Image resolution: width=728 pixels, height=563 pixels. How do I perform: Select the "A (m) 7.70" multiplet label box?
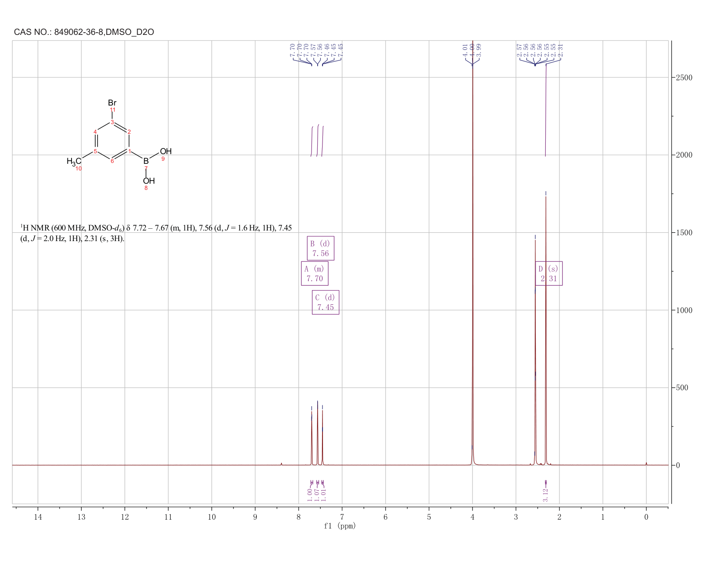[315, 273]
